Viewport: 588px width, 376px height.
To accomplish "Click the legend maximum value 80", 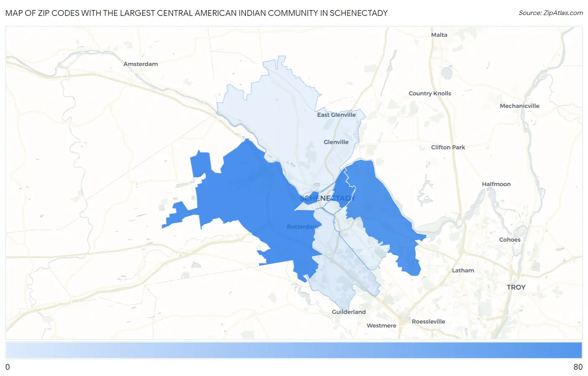I will click(578, 367).
